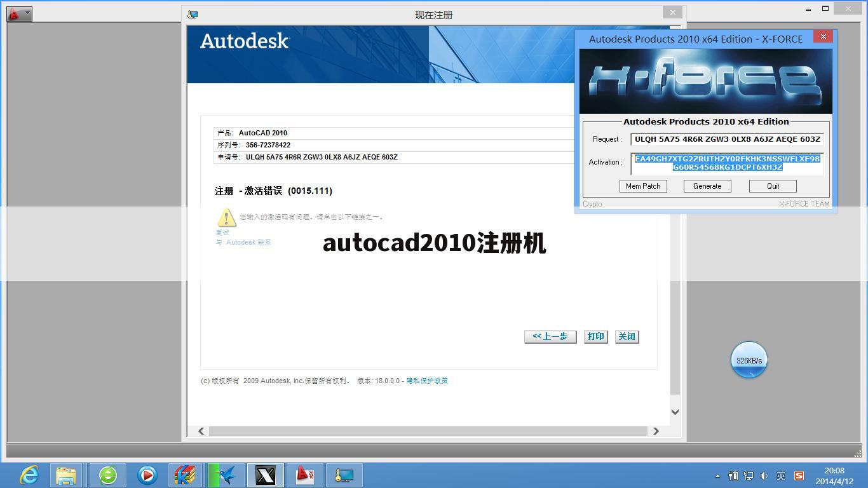Image resolution: width=868 pixels, height=488 pixels.
Task: Check the battery power tray icon
Action: [x=733, y=475]
